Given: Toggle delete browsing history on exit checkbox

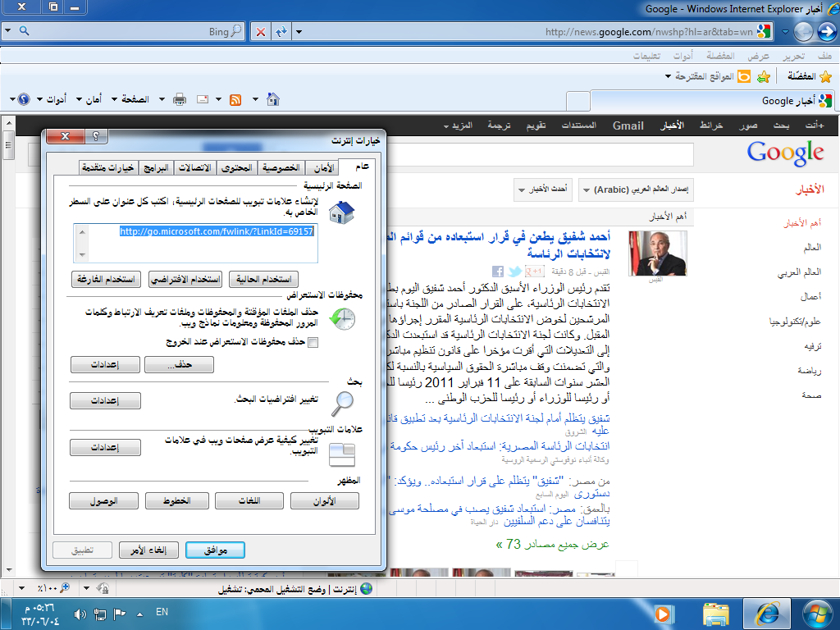Looking at the screenshot, I should point(313,342).
